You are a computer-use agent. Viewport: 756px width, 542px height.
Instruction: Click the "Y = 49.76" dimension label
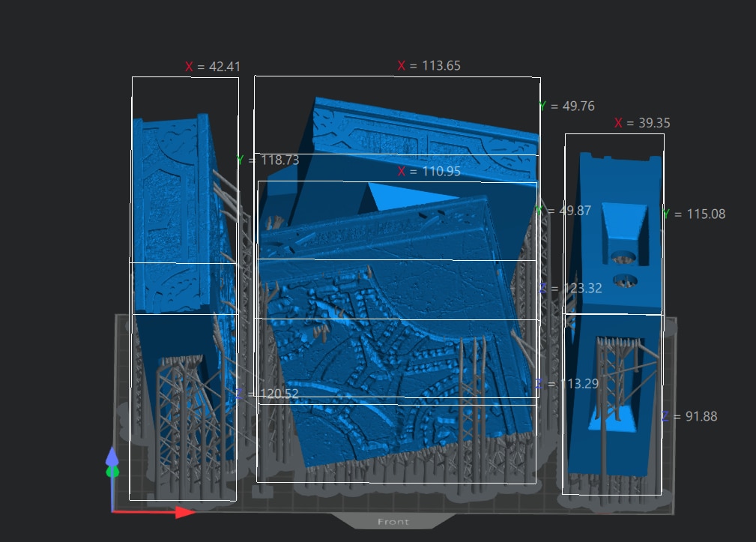[x=566, y=106]
